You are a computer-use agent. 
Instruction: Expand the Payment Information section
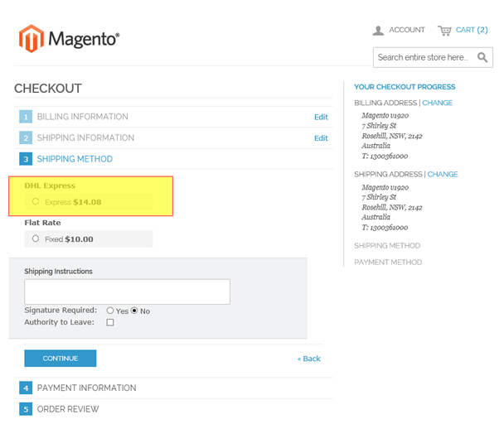coord(86,388)
